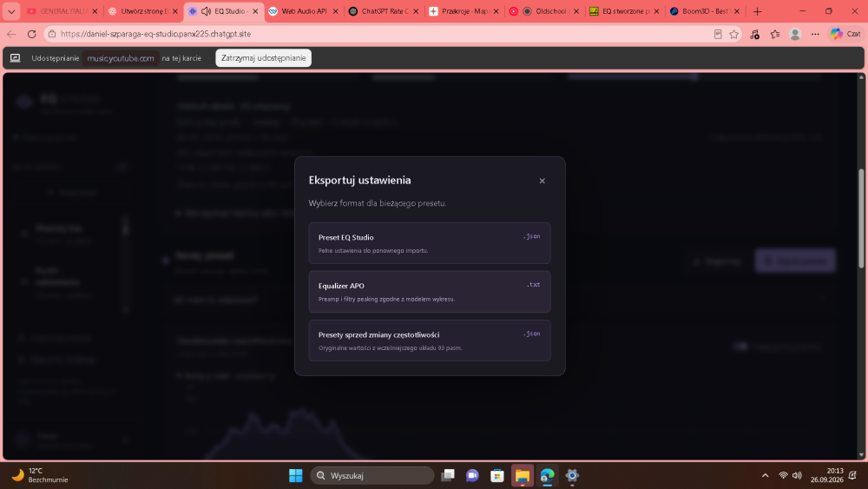Open Settings gear on taskbar
The image size is (868, 489).
[572, 475]
